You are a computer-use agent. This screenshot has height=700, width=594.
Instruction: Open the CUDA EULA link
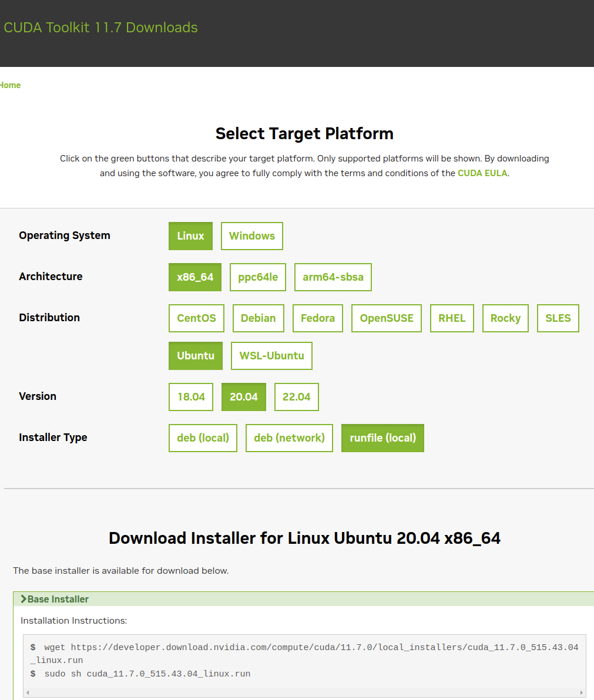point(482,173)
